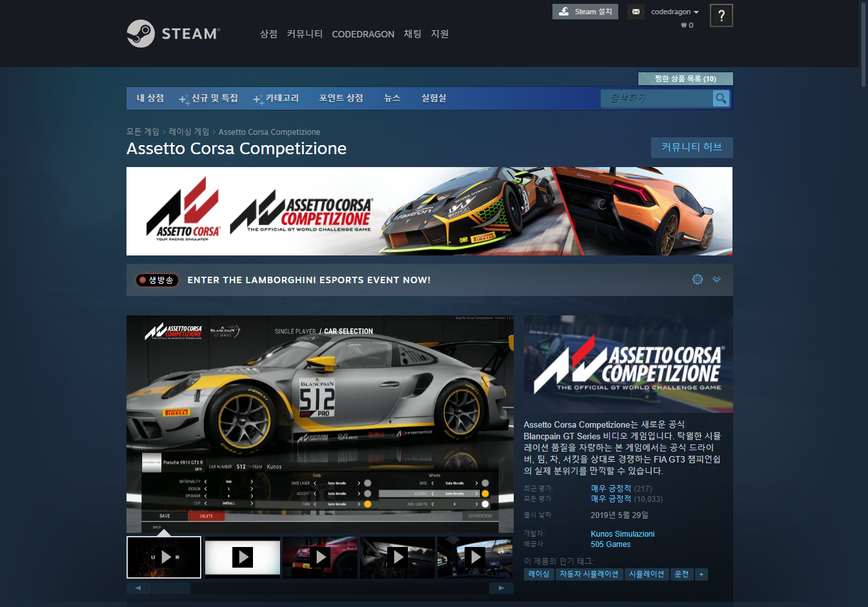
Task: Click the magnifier search button
Action: tap(721, 98)
